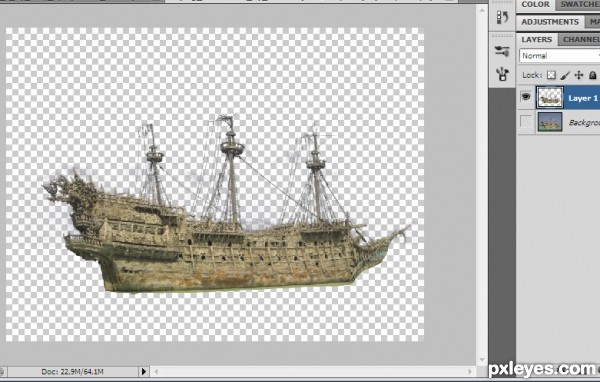
Task: Select the Background layer thumbnail
Action: tap(550, 122)
